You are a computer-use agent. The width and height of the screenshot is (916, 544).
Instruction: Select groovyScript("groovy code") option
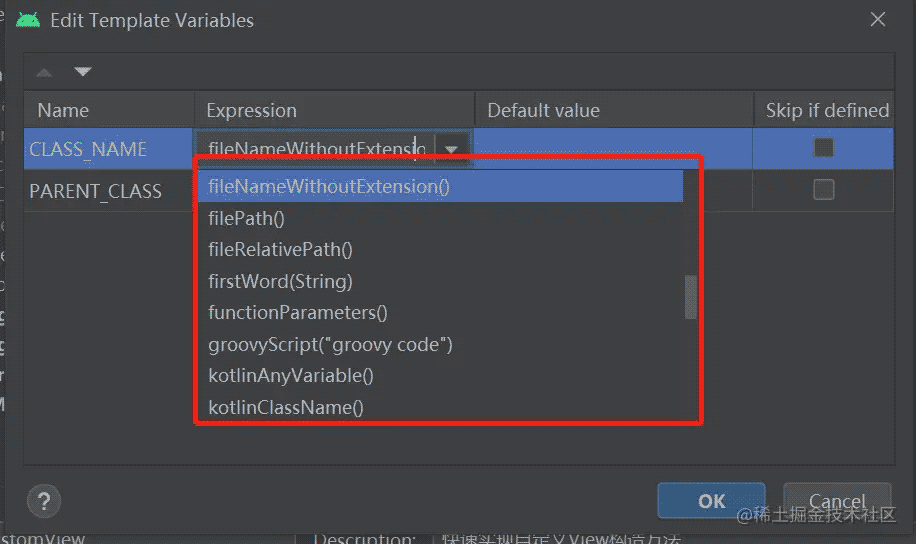[330, 344]
